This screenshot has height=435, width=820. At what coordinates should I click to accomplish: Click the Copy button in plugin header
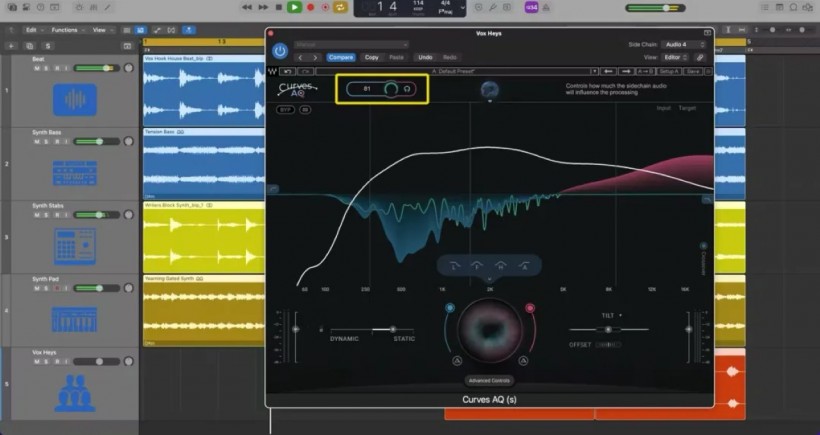click(x=371, y=58)
